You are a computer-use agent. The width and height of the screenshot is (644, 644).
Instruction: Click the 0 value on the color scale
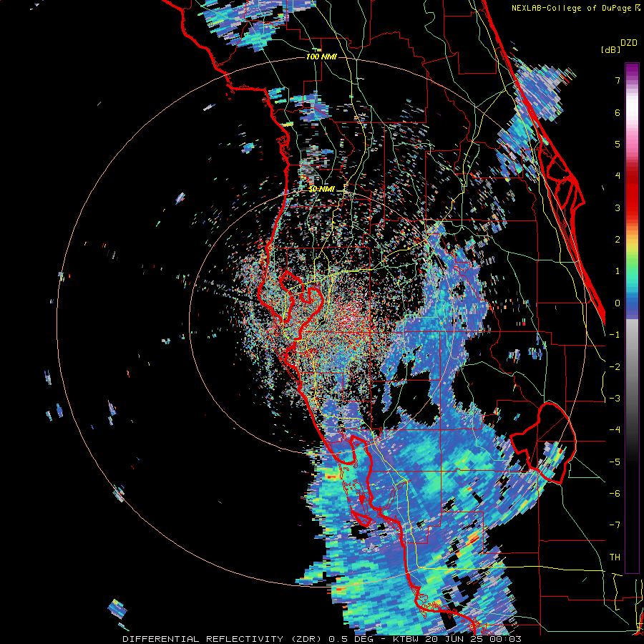618,303
